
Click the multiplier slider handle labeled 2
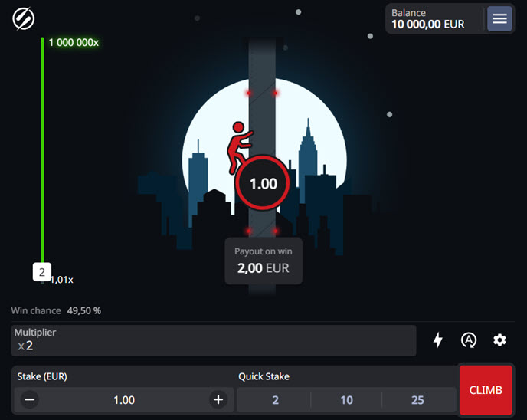point(42,272)
